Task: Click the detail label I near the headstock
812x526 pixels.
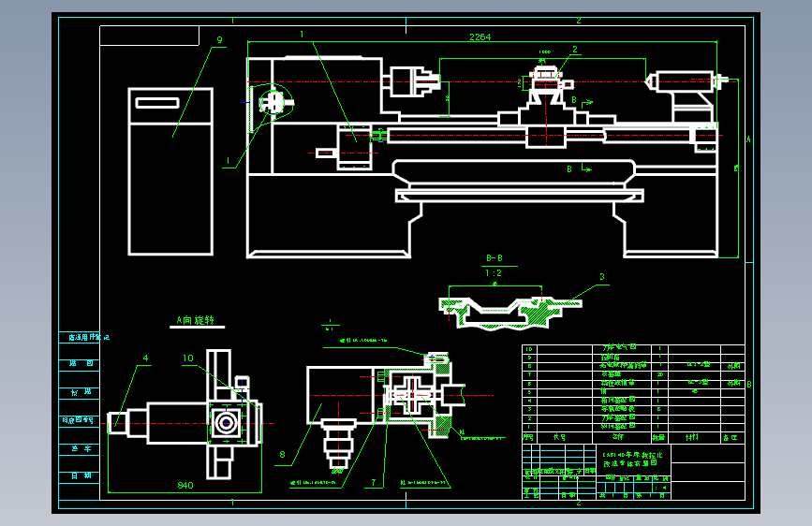Action: pyautogui.click(x=228, y=161)
